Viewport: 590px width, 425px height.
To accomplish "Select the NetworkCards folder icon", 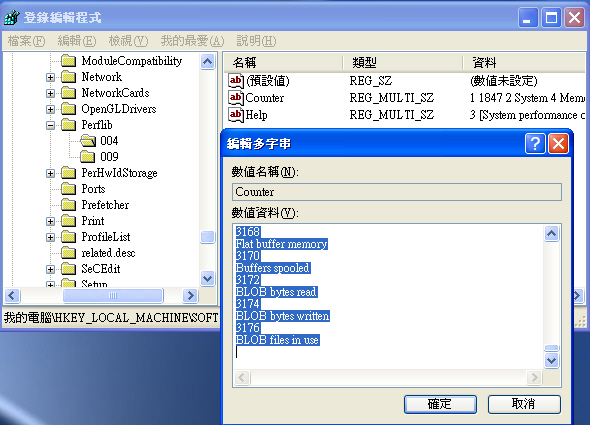I will coord(68,93).
